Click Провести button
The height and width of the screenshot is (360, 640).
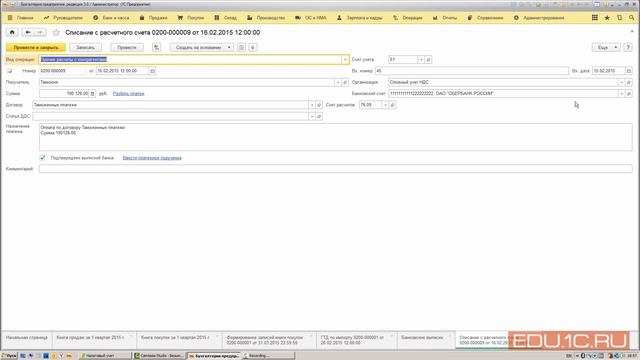[127, 47]
